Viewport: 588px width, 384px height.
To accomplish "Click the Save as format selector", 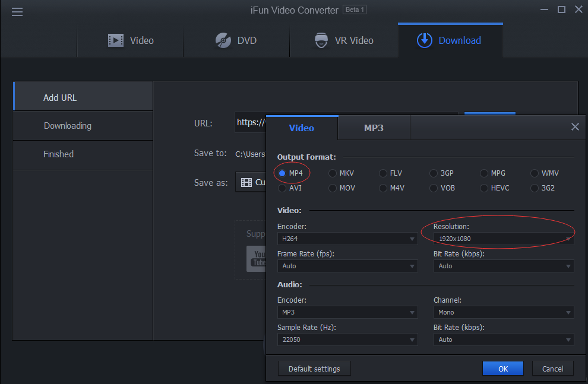I will pos(251,182).
